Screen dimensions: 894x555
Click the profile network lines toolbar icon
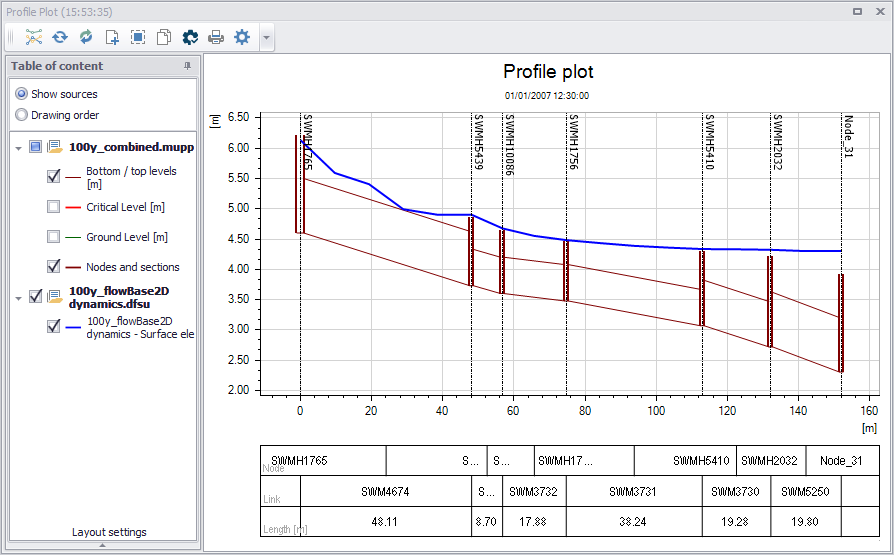34,37
